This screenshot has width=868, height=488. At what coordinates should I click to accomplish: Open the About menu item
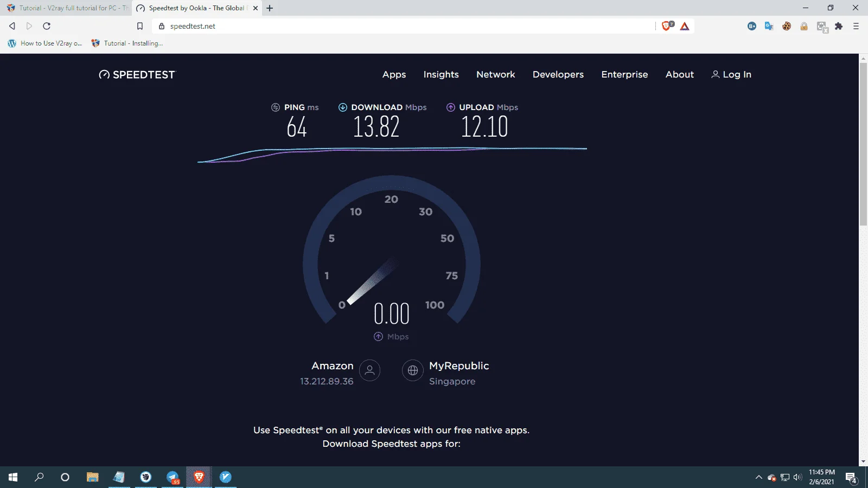click(x=680, y=75)
